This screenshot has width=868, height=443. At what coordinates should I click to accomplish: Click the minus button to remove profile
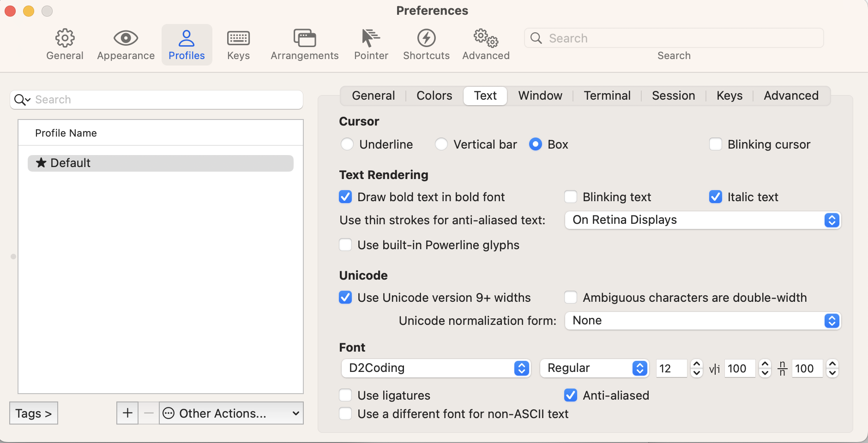click(149, 413)
